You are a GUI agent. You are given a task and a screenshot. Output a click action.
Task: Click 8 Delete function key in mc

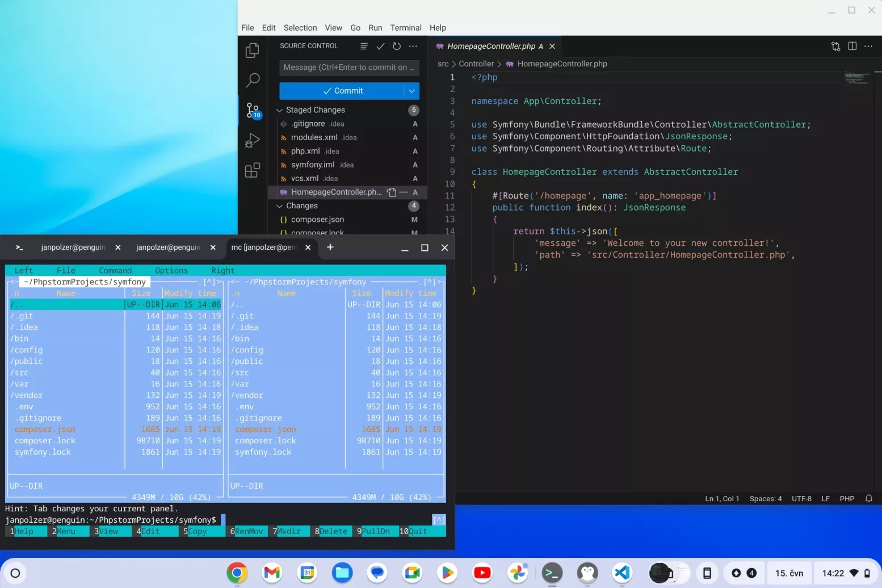pos(331,531)
